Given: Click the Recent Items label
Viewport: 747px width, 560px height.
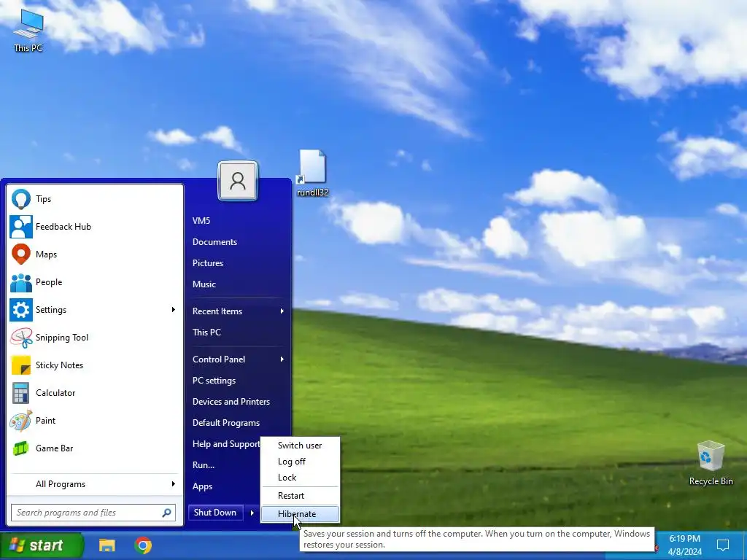Looking at the screenshot, I should pos(217,311).
